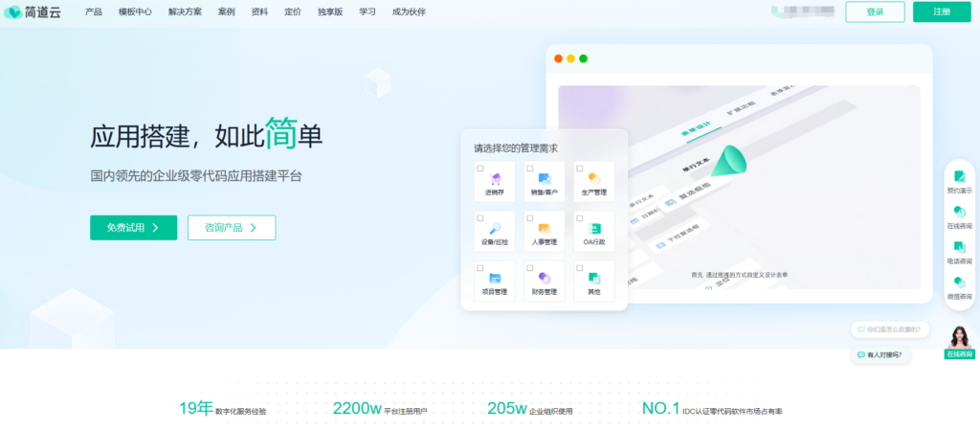Click the 国内领先的企业级零代码应用搭建平台 subtitle
The image size is (980, 430).
[196, 176]
